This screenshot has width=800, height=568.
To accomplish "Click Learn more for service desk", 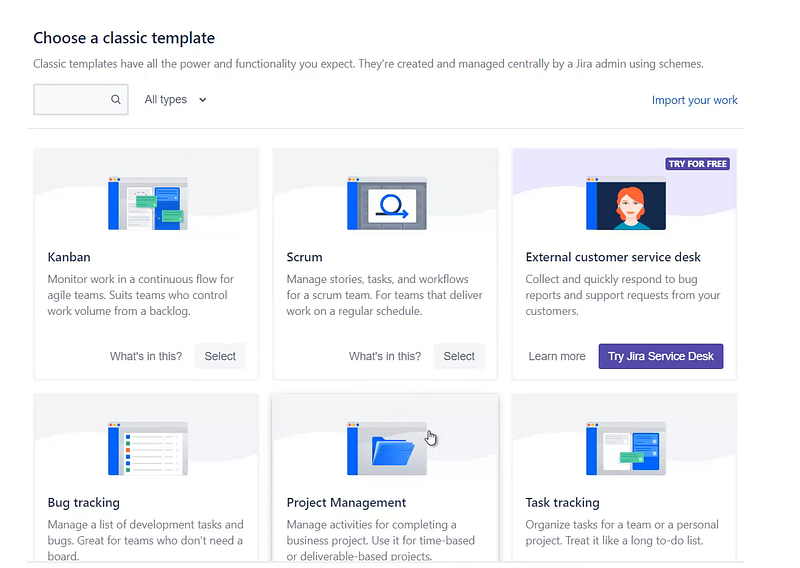I will click(x=557, y=356).
